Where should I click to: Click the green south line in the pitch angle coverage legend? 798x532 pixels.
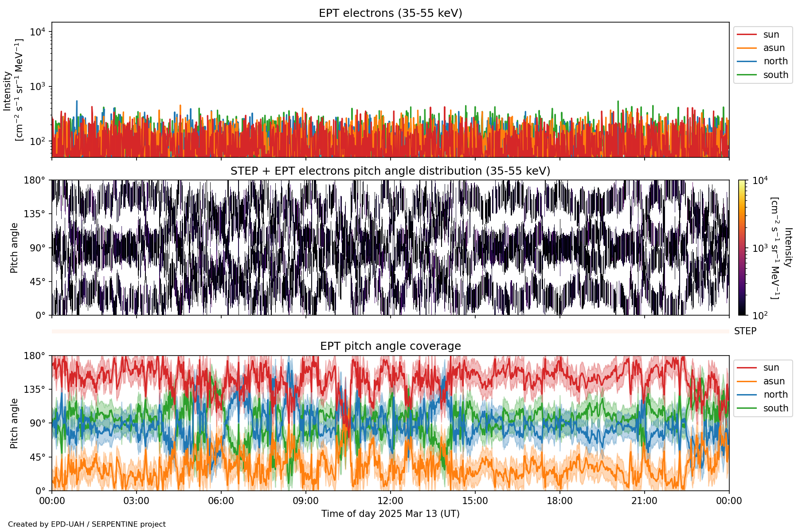pos(747,408)
